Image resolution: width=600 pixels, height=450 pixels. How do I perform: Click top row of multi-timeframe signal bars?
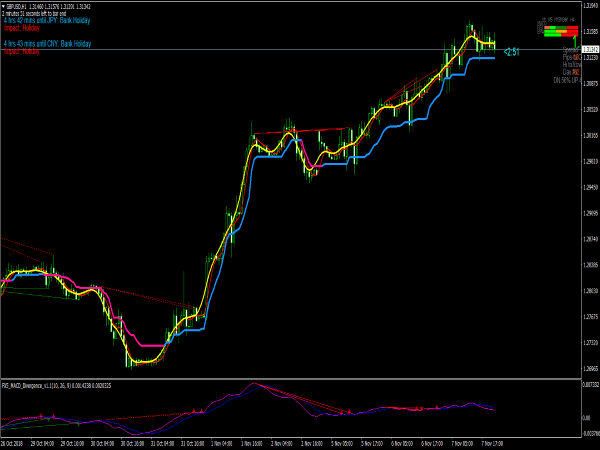coord(561,28)
